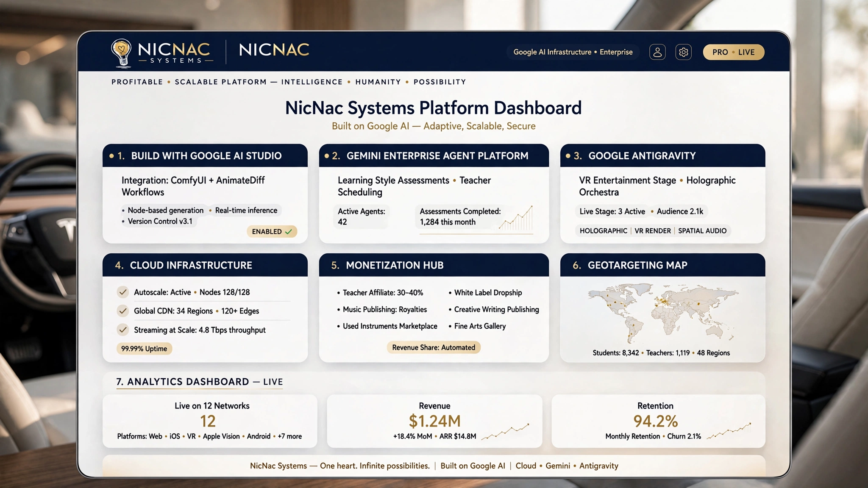This screenshot has height=488, width=868.
Task: Click the NicNac Systems lightbulb logo
Action: [x=121, y=53]
